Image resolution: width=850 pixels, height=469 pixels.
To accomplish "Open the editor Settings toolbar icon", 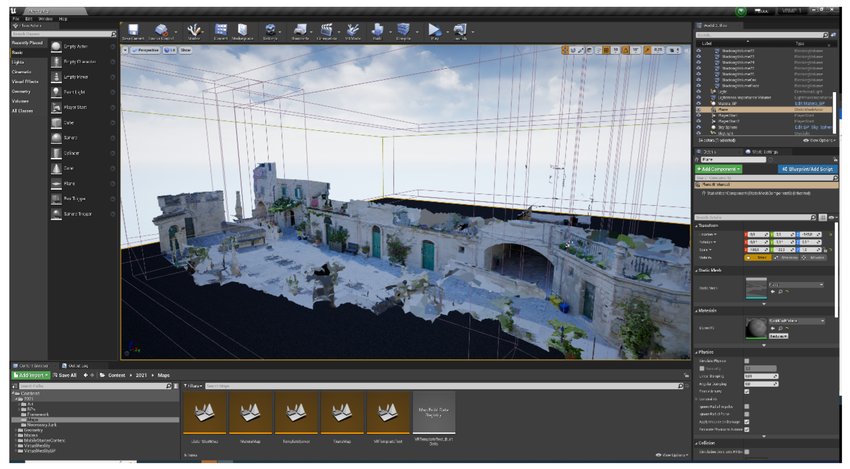I will [271, 32].
